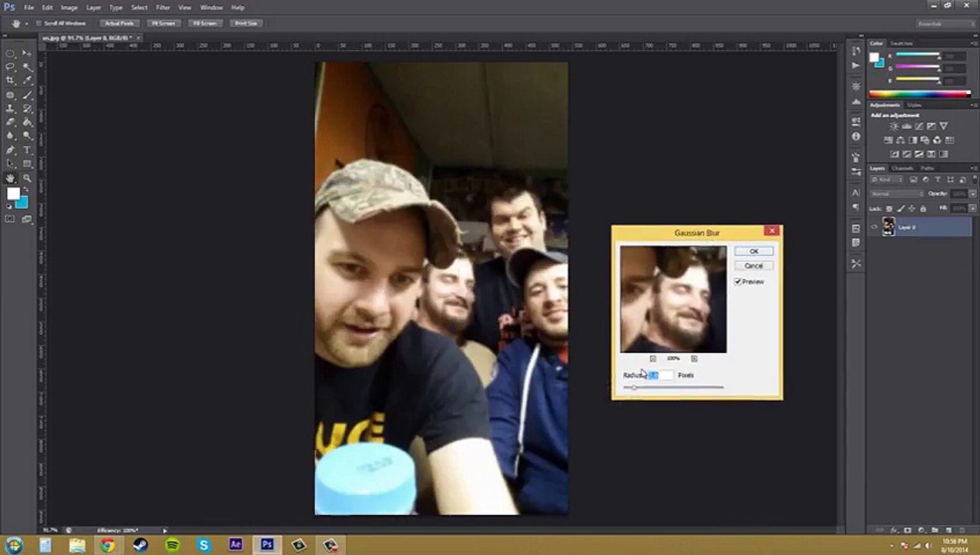The height and width of the screenshot is (555, 980).
Task: Toggle lock image pixels brush icon
Action: click(900, 208)
